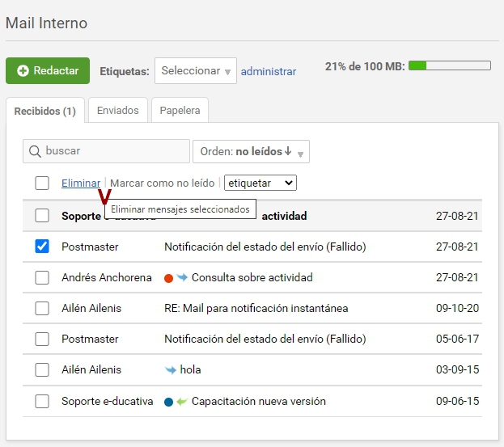504x447 pixels.
Task: Open the Etiquetas Seleccionar dropdown
Action: pos(196,71)
